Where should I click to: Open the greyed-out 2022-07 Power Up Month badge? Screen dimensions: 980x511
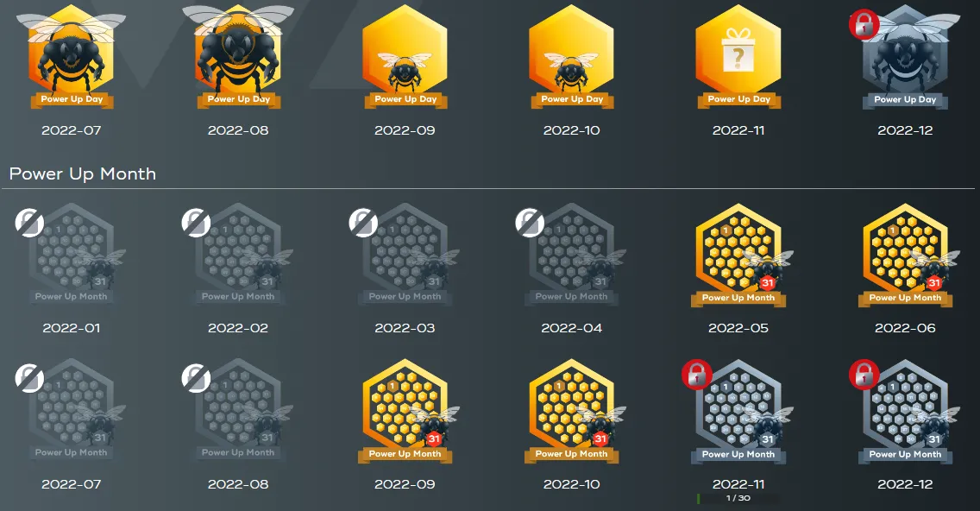72,411
